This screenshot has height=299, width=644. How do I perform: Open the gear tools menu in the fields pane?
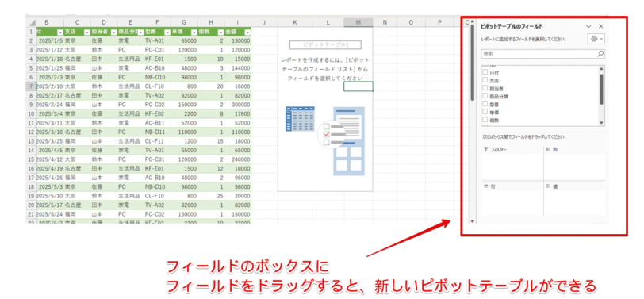pyautogui.click(x=596, y=39)
